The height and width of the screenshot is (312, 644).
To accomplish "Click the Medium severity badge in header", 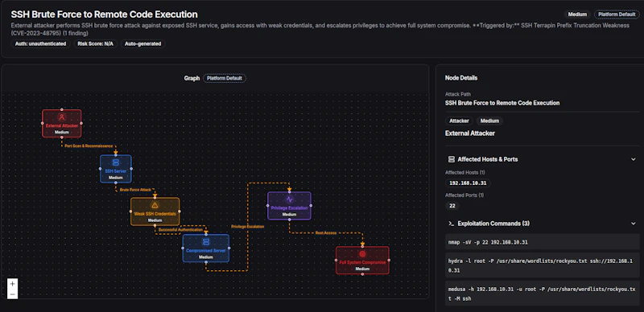I will [577, 14].
